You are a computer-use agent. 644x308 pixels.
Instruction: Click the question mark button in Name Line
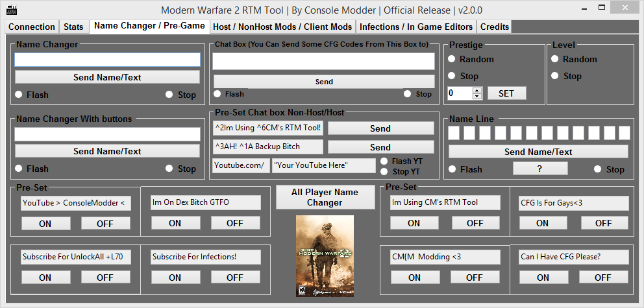539,169
